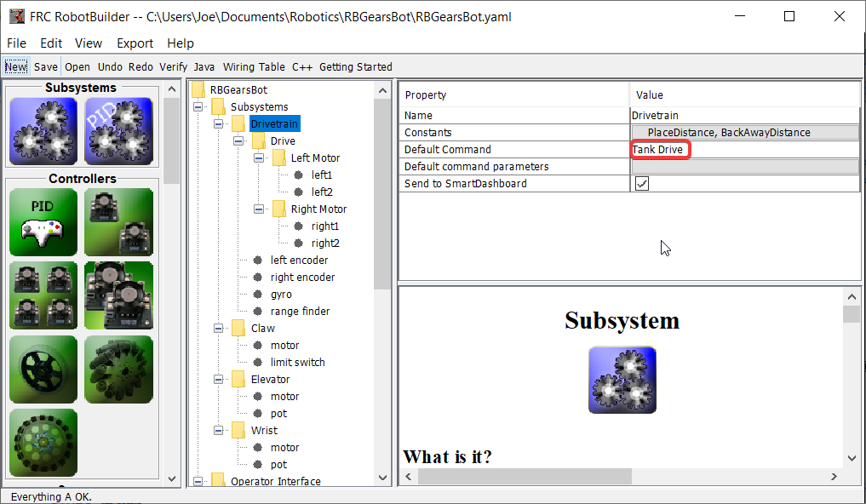The height and width of the screenshot is (504, 866).
Task: Click the Tank Drive default command field
Action: tap(660, 149)
